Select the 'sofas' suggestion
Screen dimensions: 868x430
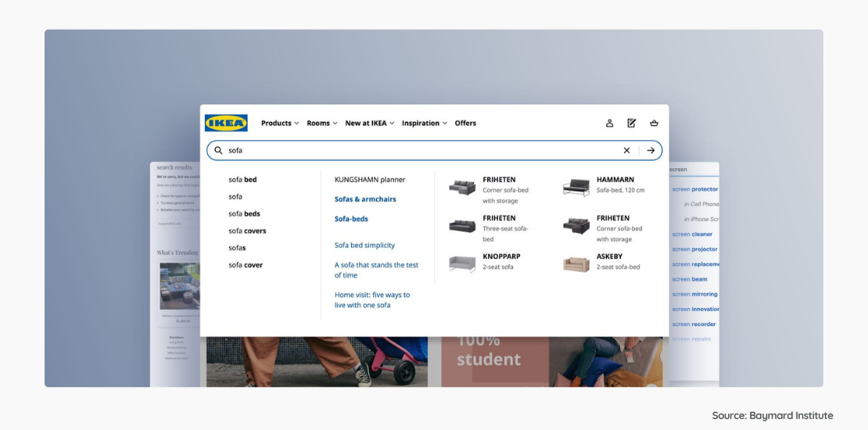coord(237,248)
